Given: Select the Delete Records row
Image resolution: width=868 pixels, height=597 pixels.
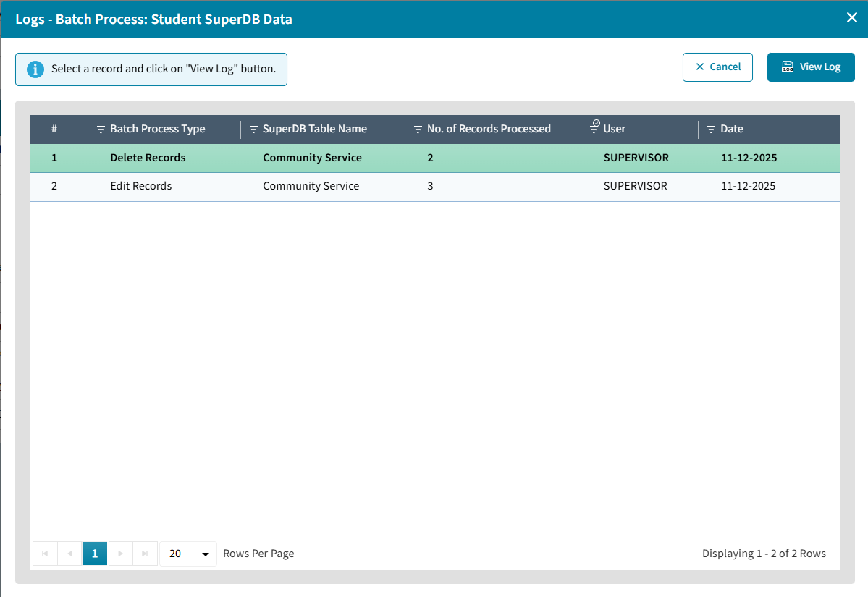Looking at the screenshot, I should (434, 158).
